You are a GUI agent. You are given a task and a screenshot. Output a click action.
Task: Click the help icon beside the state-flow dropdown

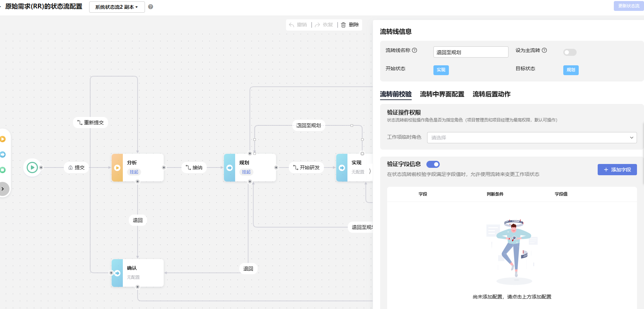coord(151,7)
